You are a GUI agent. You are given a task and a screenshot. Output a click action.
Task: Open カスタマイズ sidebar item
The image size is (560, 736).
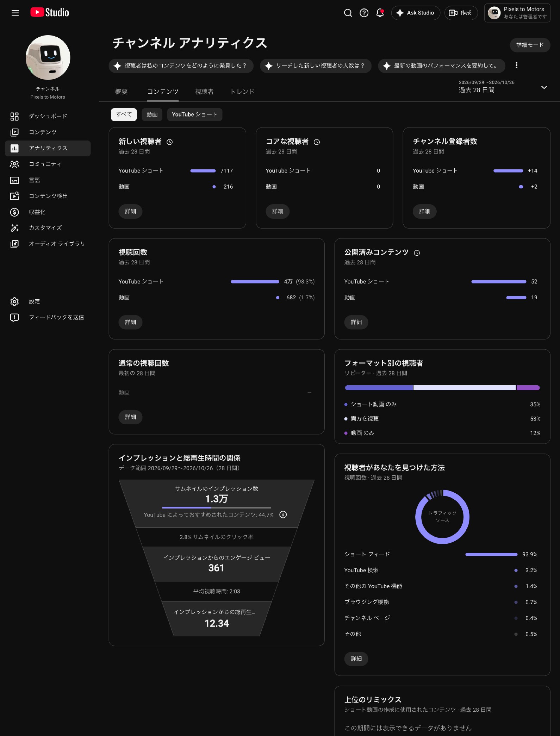(x=48, y=228)
